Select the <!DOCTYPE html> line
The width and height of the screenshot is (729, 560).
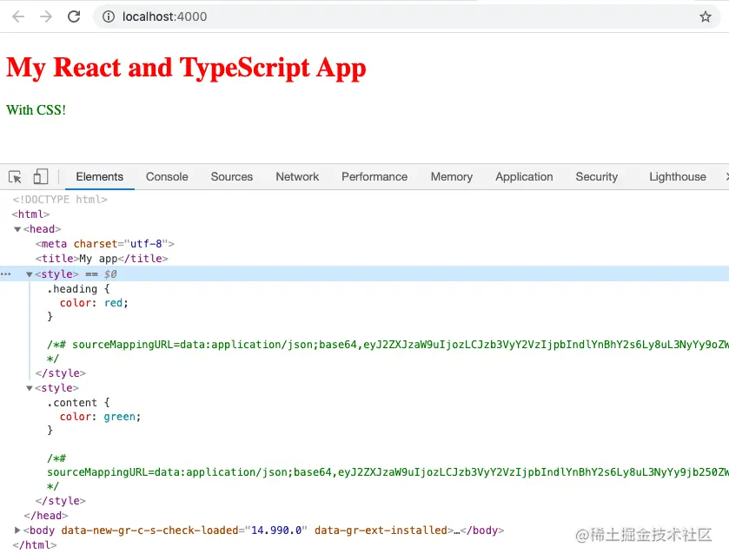pyautogui.click(x=59, y=200)
